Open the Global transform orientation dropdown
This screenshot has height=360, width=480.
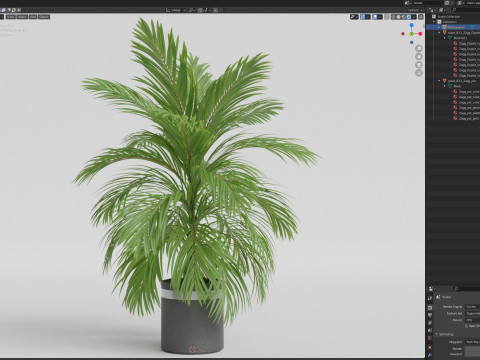point(175,10)
